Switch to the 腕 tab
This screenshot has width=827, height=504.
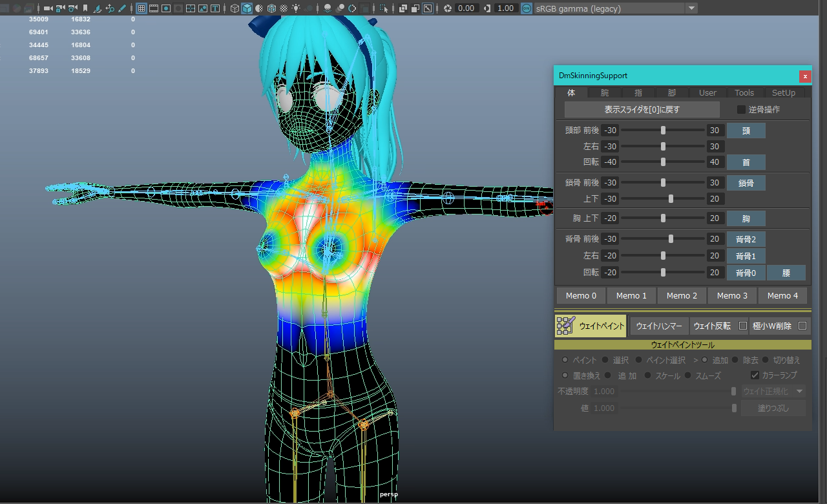[604, 93]
